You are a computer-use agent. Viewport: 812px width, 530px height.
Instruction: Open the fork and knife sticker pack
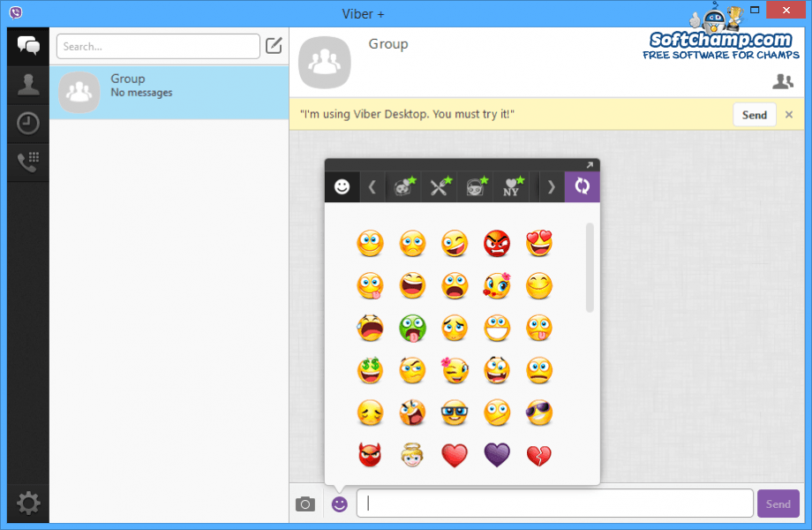[x=440, y=186]
